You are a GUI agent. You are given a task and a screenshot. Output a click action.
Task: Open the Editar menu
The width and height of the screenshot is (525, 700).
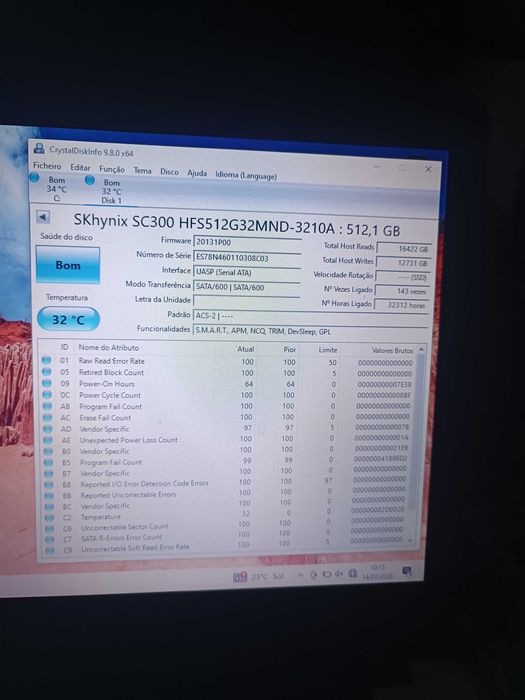pyautogui.click(x=80, y=167)
